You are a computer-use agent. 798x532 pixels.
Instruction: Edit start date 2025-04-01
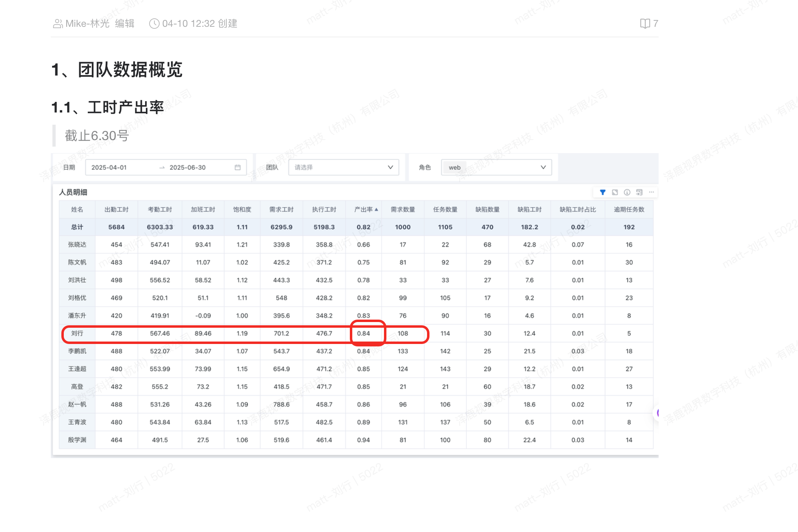click(x=109, y=167)
